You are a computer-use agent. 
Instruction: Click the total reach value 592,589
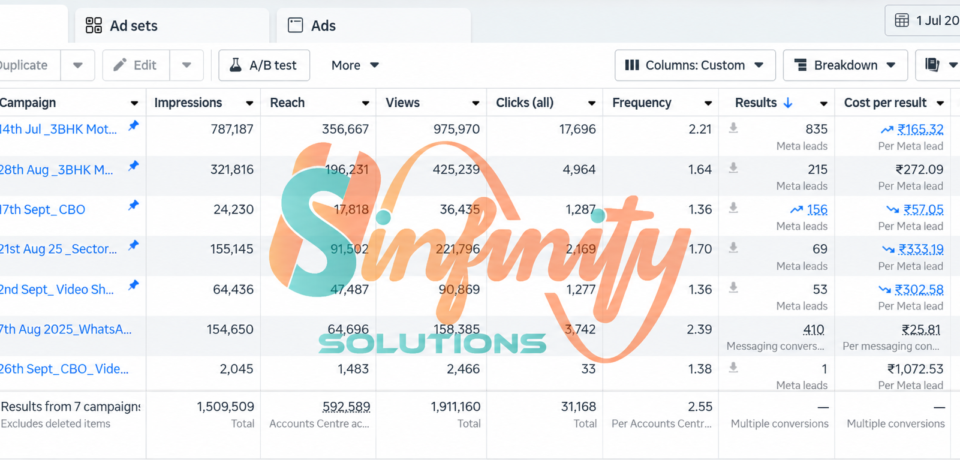(346, 406)
